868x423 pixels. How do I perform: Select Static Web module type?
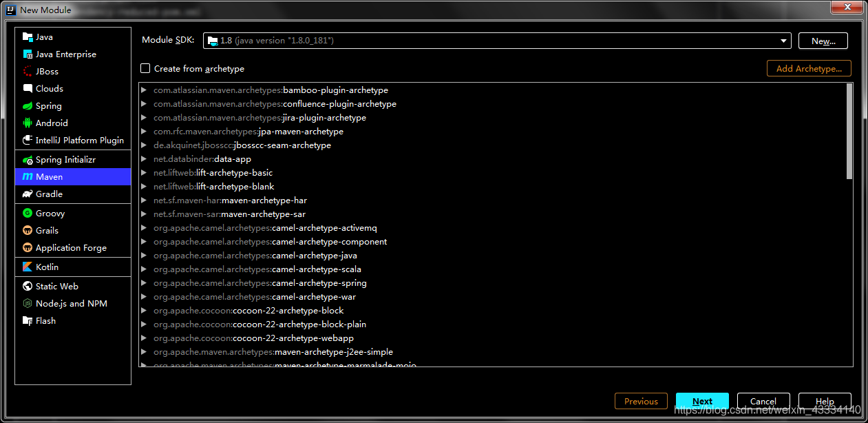pos(73,287)
